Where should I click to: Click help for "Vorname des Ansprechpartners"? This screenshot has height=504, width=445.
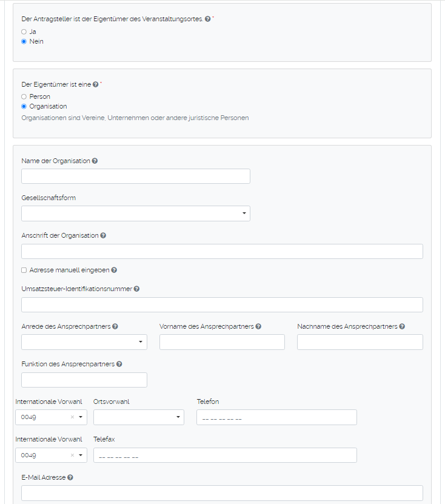pyautogui.click(x=258, y=326)
